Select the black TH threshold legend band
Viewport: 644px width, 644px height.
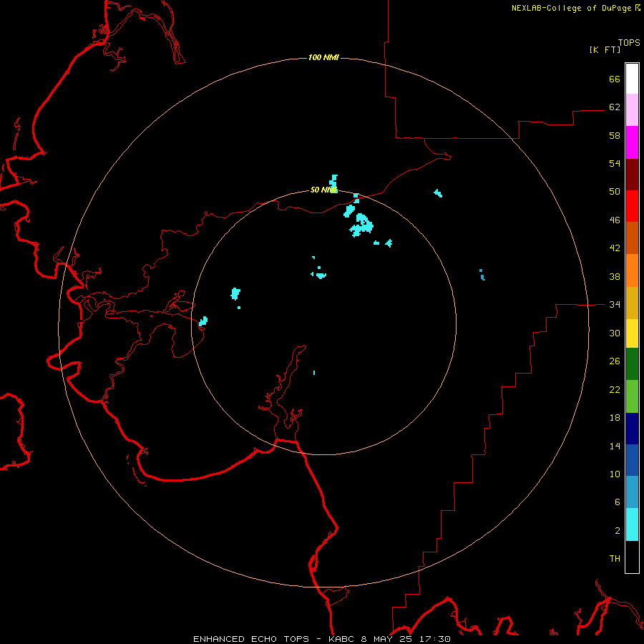coord(632,557)
